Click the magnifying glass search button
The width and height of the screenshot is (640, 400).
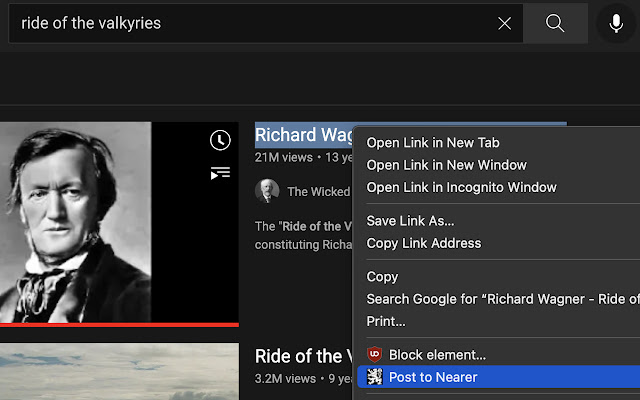tap(555, 23)
